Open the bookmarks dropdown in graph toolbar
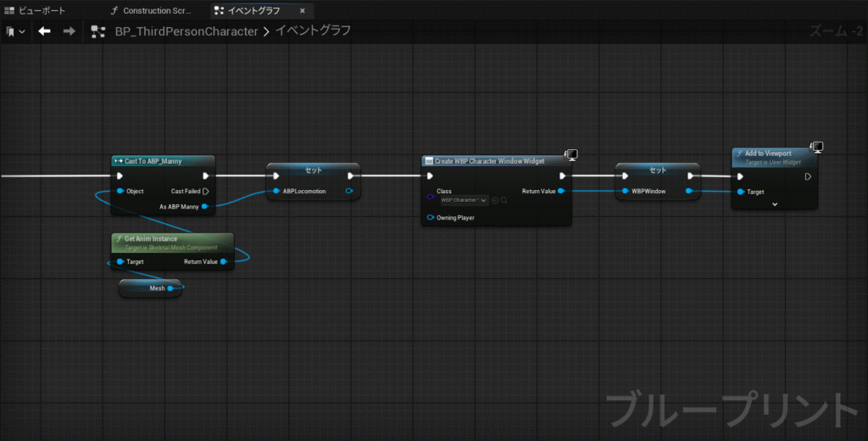This screenshot has height=441, width=868. click(15, 31)
